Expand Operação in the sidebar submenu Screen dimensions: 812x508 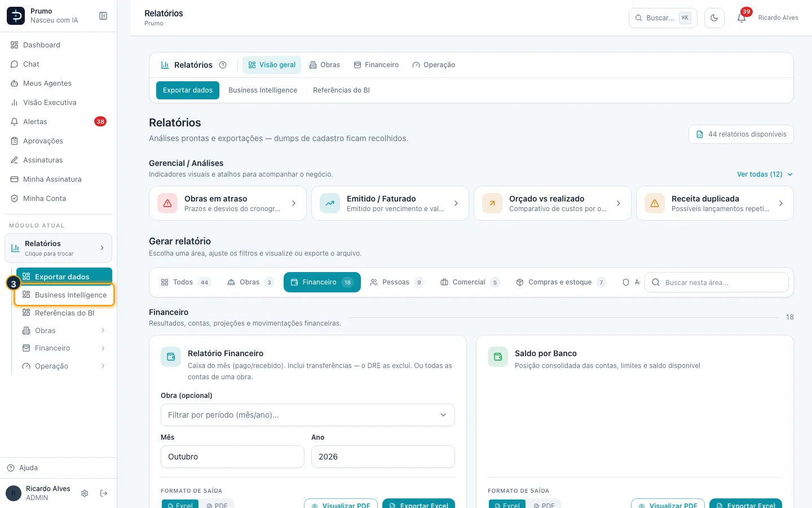tap(64, 366)
